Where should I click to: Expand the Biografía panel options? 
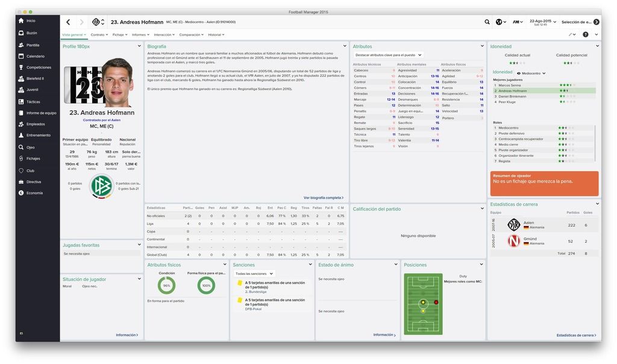[x=345, y=46]
